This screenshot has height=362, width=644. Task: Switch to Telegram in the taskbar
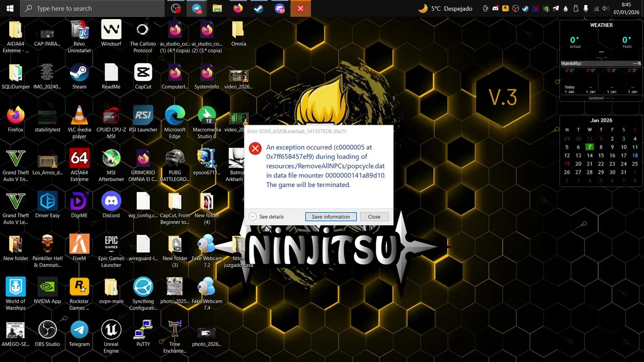click(197, 8)
